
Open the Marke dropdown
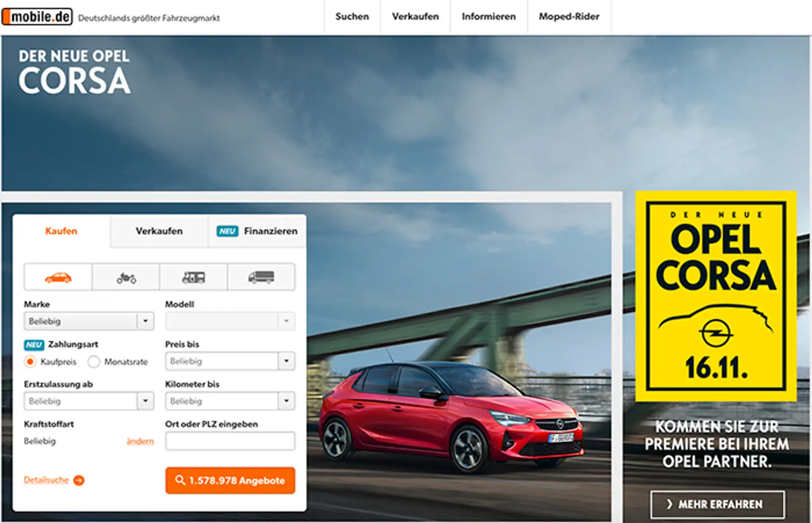[x=89, y=321]
